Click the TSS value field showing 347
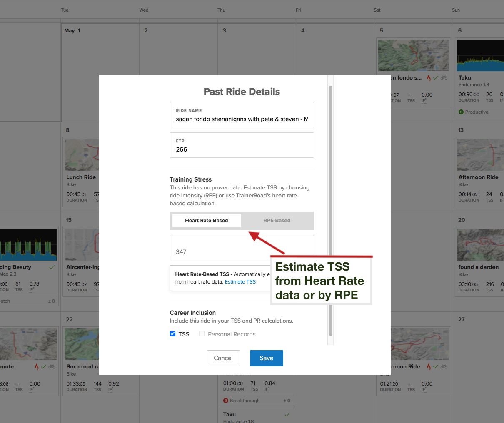Viewport: 504px width, 423px height. tap(242, 248)
